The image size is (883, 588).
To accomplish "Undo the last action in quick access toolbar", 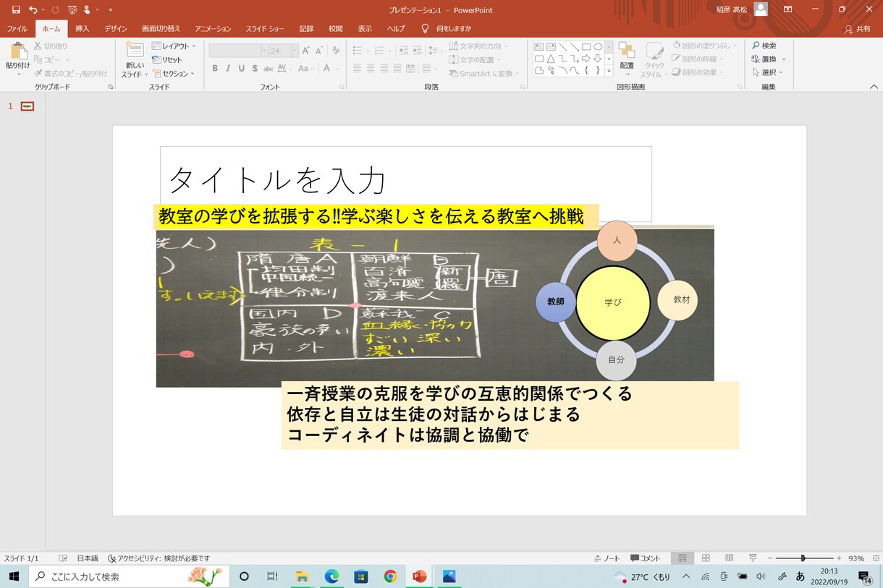I will [33, 9].
